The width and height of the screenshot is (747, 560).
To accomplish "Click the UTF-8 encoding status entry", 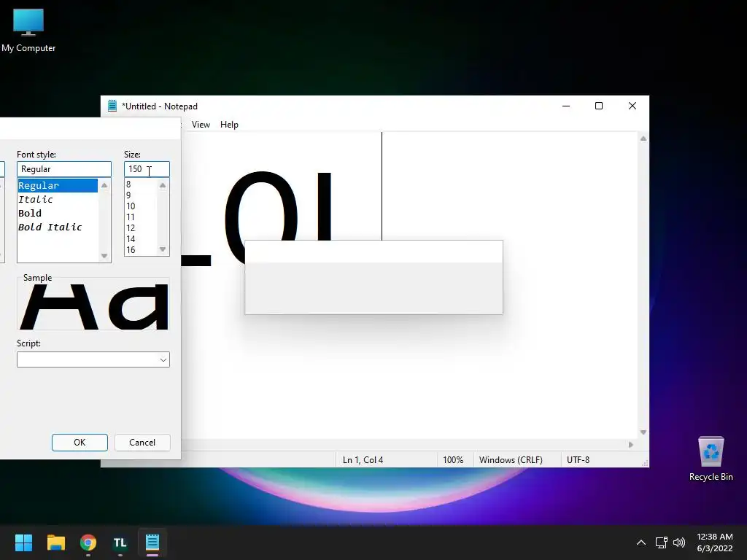I will point(578,460).
